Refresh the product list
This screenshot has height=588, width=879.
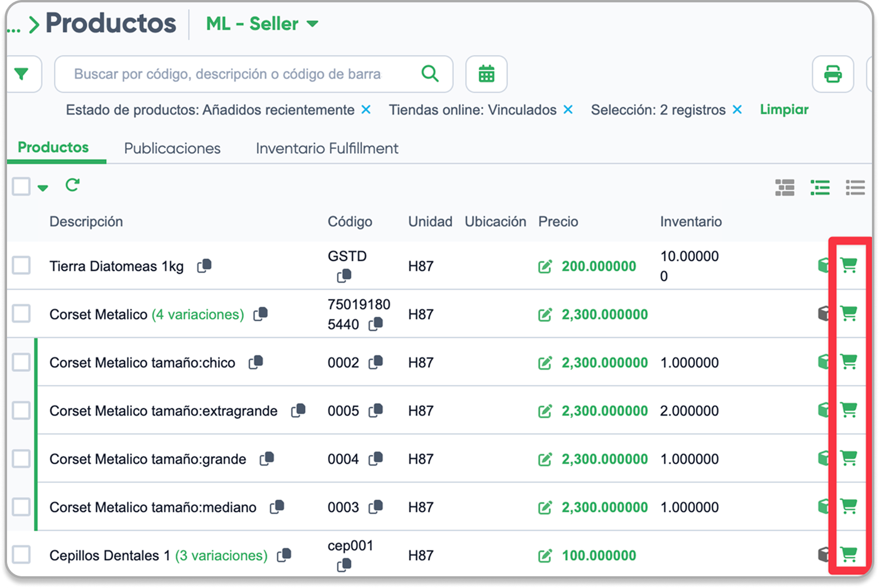72,185
